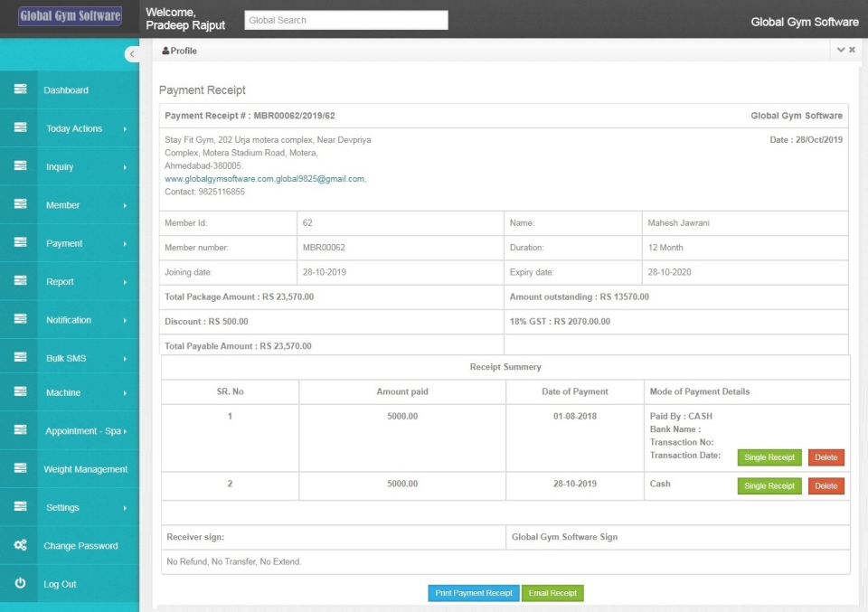
Task: Click Single Receipt for the second payment
Action: pyautogui.click(x=769, y=485)
